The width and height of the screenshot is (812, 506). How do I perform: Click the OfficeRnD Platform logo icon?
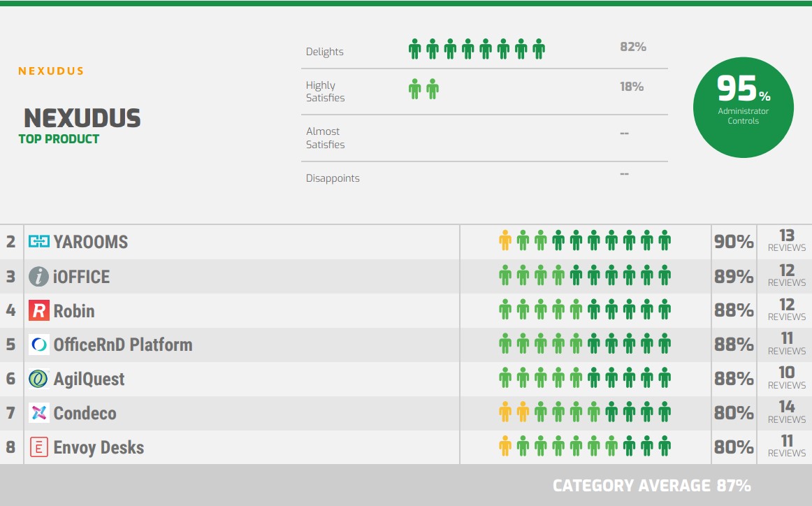tap(39, 345)
